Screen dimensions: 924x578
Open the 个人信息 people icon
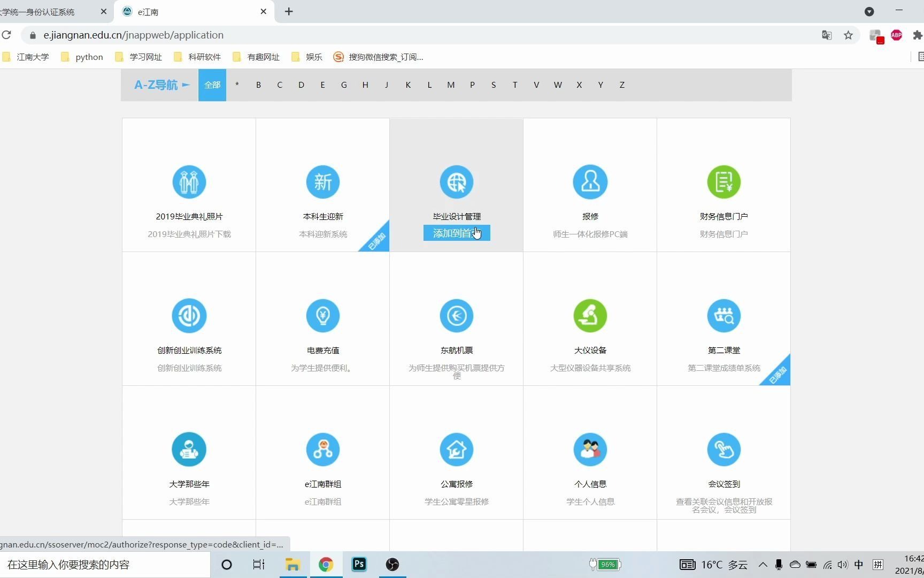(590, 450)
